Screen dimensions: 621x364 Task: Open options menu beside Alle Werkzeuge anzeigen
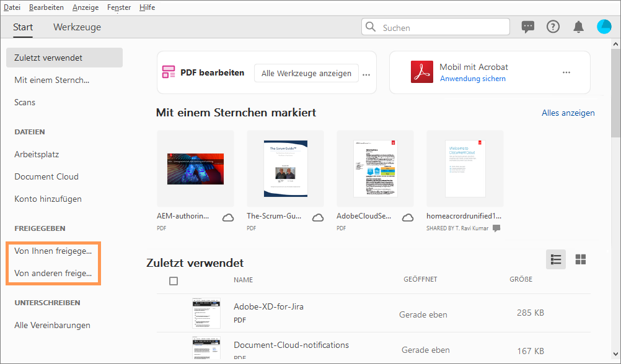click(x=366, y=74)
